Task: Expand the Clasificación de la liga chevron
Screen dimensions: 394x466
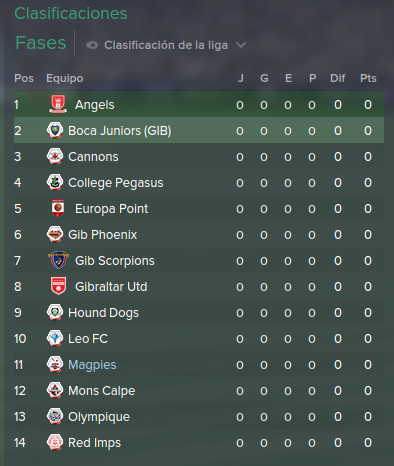Action: tap(241, 45)
